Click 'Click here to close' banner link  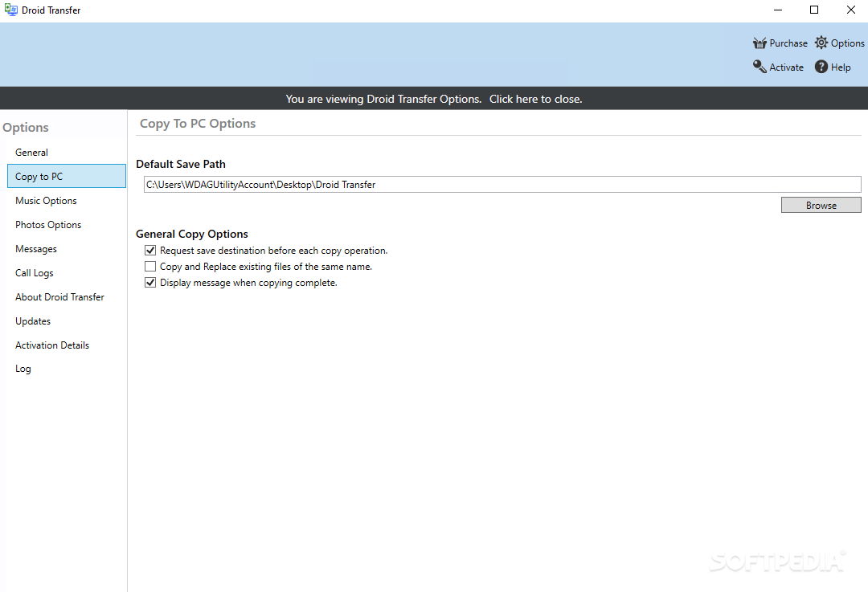535,99
